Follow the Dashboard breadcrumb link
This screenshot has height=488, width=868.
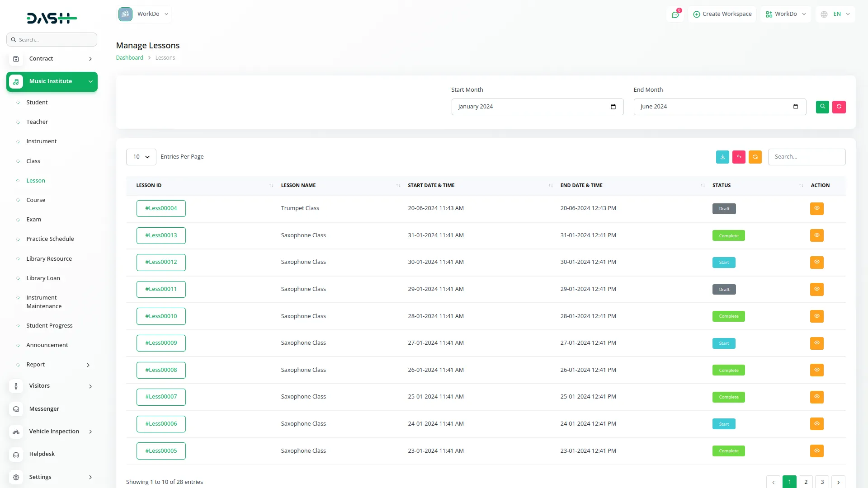coord(129,58)
